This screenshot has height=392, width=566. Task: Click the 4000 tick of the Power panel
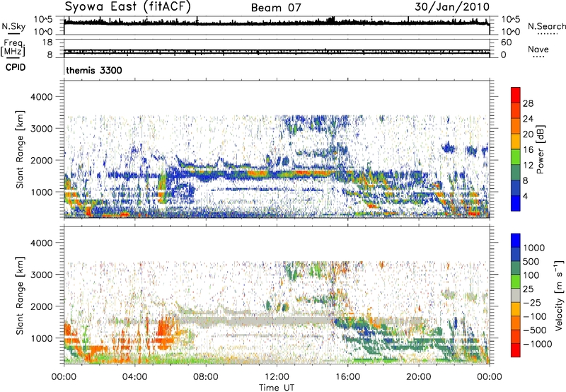pyautogui.click(x=42, y=97)
